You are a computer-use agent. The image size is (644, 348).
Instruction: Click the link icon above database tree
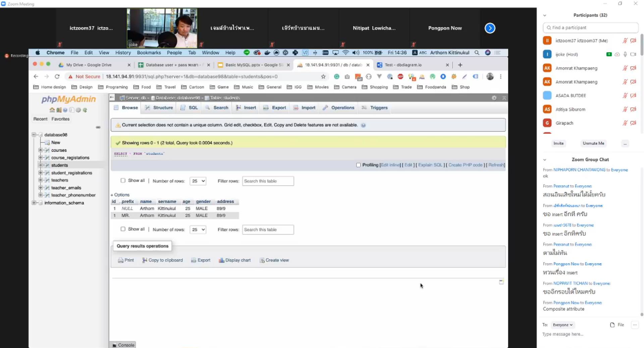[98, 127]
